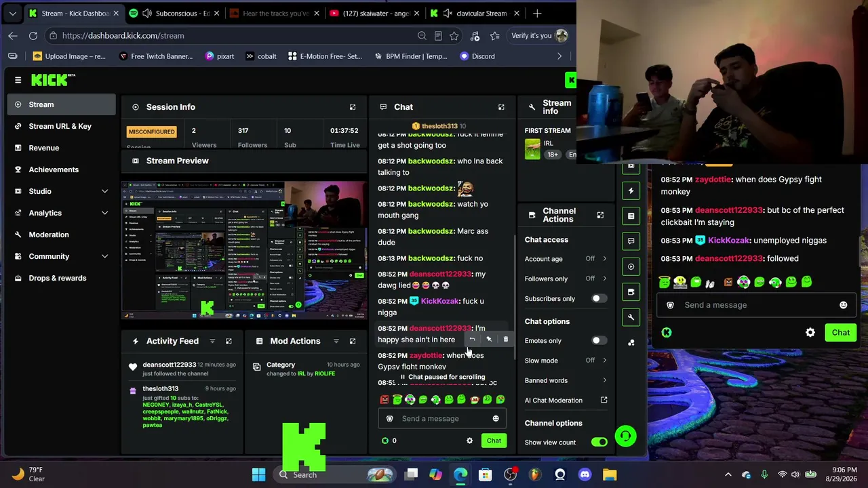Pin the hovered chat message
Image resolution: width=868 pixels, height=488 pixels.
(x=489, y=339)
